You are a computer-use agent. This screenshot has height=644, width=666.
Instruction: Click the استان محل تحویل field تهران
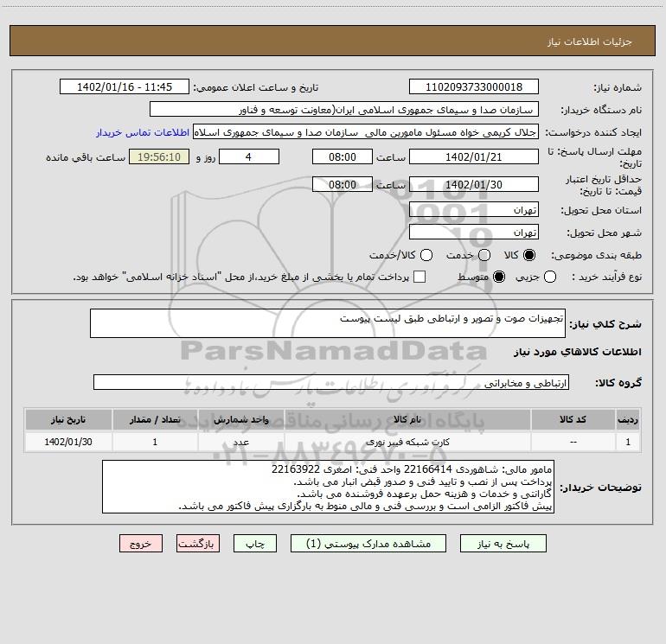(474, 210)
